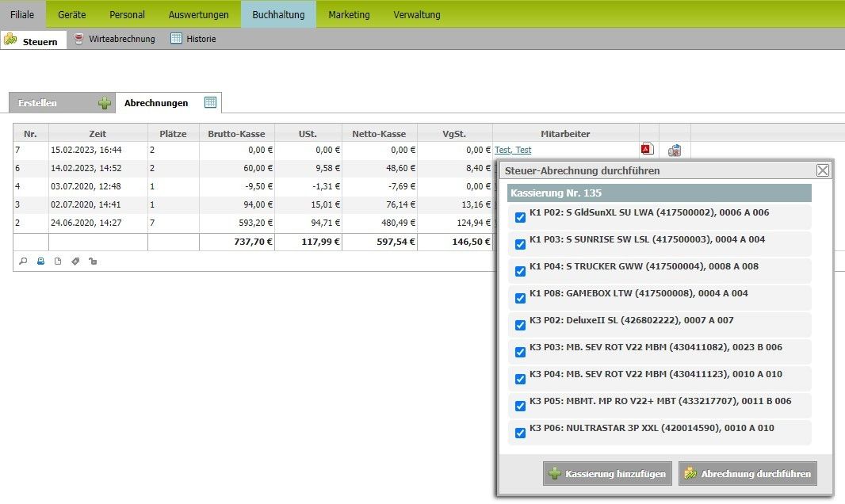Toggle the K3 P05 MBMT. MP RO checkbox
845x504 pixels.
point(520,406)
